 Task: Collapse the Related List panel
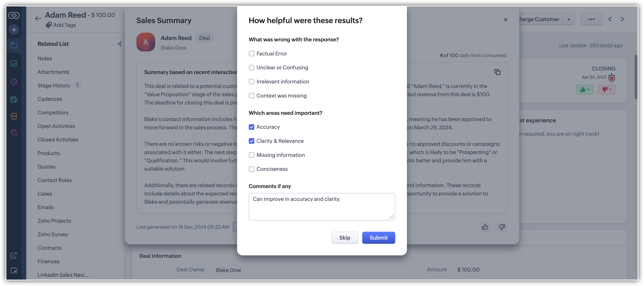point(119,44)
